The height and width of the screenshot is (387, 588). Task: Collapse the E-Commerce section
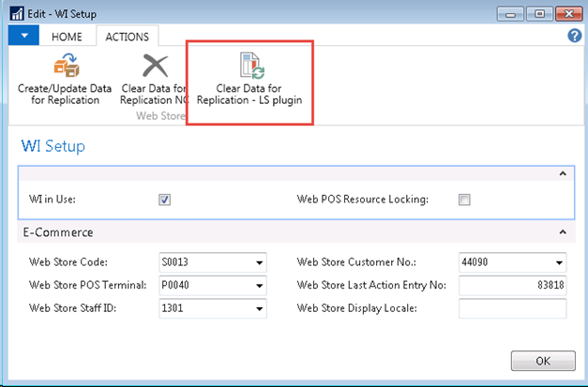563,231
